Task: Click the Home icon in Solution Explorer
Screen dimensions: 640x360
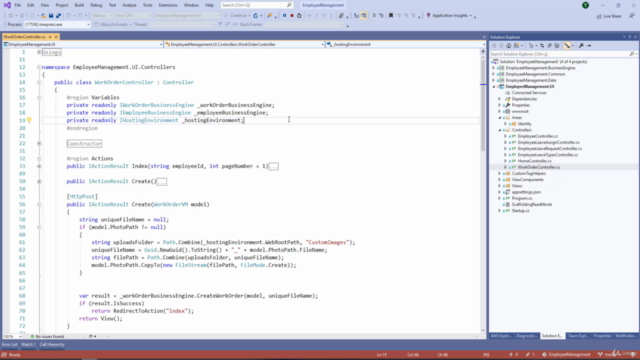Action: [x=508, y=46]
